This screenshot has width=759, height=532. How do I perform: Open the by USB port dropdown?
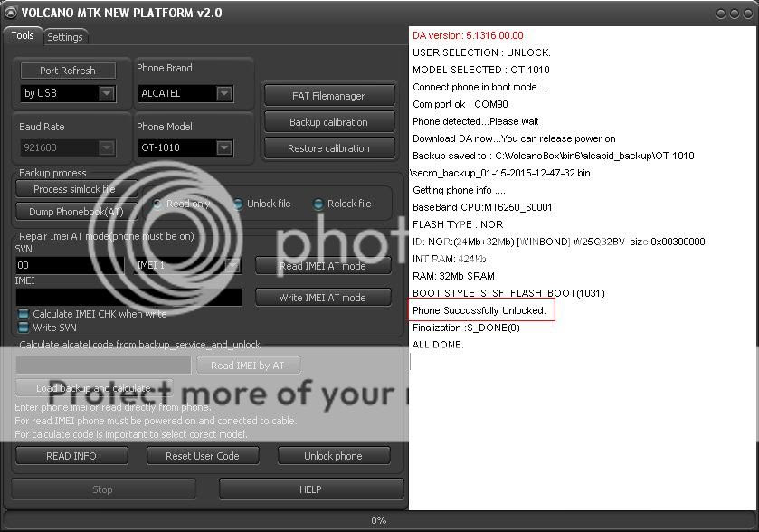[107, 93]
